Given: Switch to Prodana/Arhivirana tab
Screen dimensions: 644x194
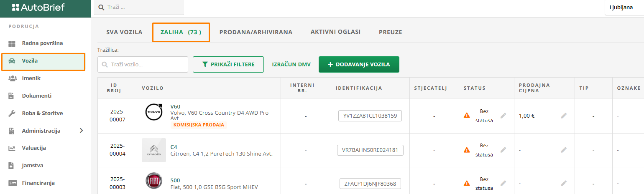Looking at the screenshot, I should [x=256, y=32].
